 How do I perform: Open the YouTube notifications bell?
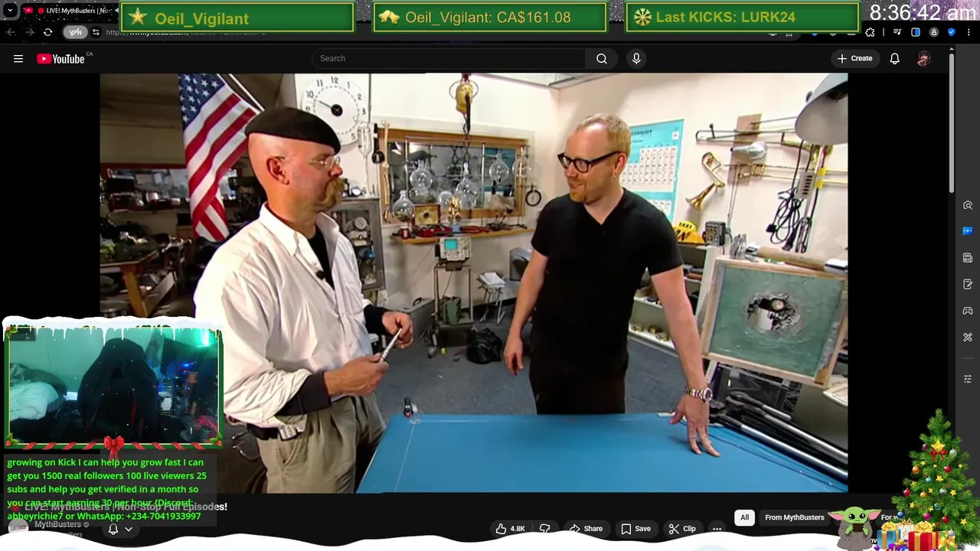coord(894,58)
